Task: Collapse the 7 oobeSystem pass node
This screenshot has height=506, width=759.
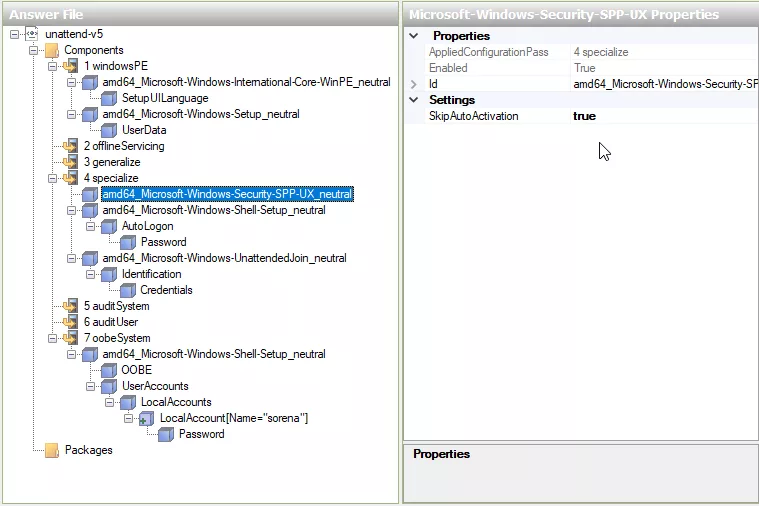Action: click(x=52, y=338)
